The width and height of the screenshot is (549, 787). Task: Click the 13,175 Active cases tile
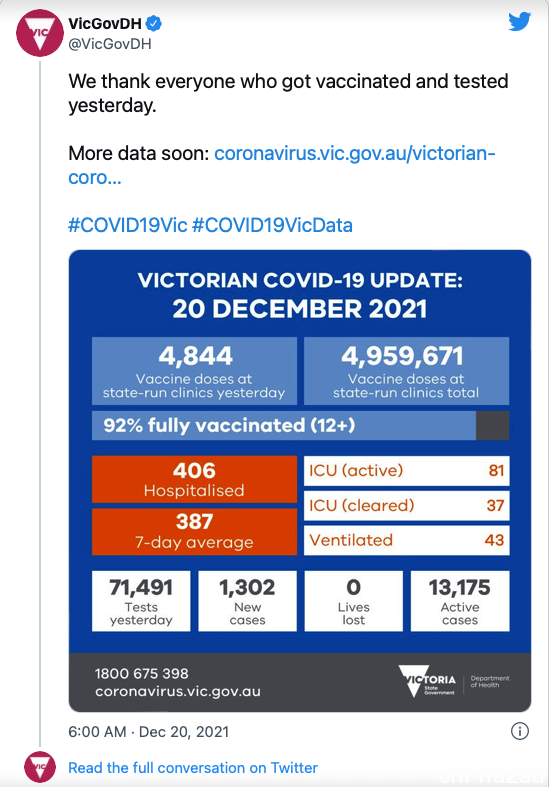pyautogui.click(x=460, y=601)
